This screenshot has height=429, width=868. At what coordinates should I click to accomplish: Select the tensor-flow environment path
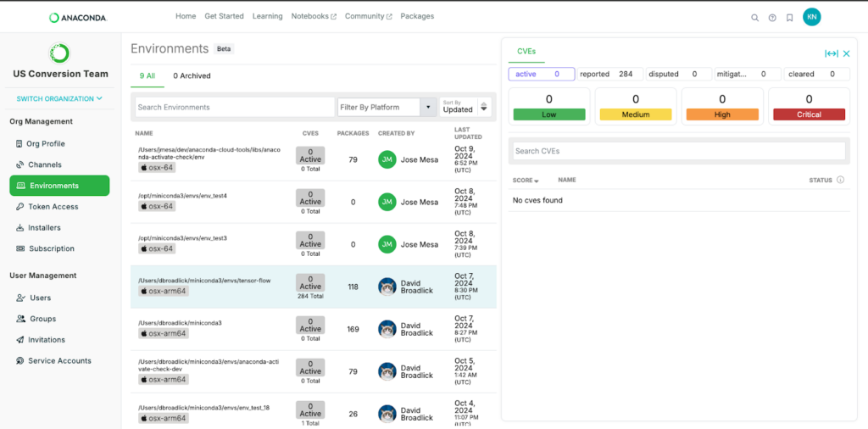point(204,281)
